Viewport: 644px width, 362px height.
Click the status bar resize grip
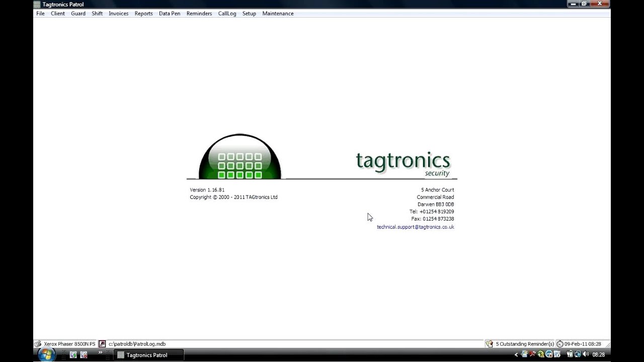[608, 344]
